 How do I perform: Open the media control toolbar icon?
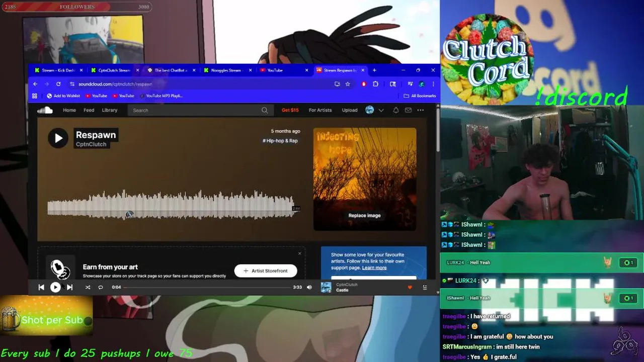pos(411,84)
